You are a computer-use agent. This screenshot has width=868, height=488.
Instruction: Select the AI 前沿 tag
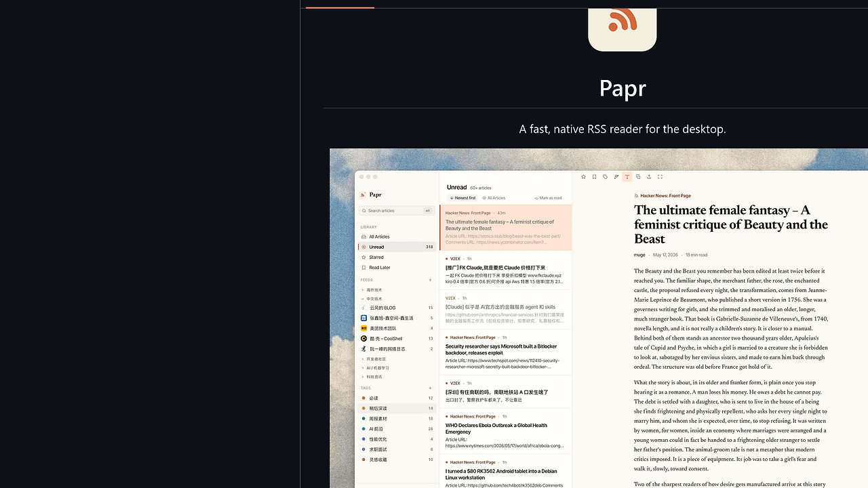[x=397, y=429]
